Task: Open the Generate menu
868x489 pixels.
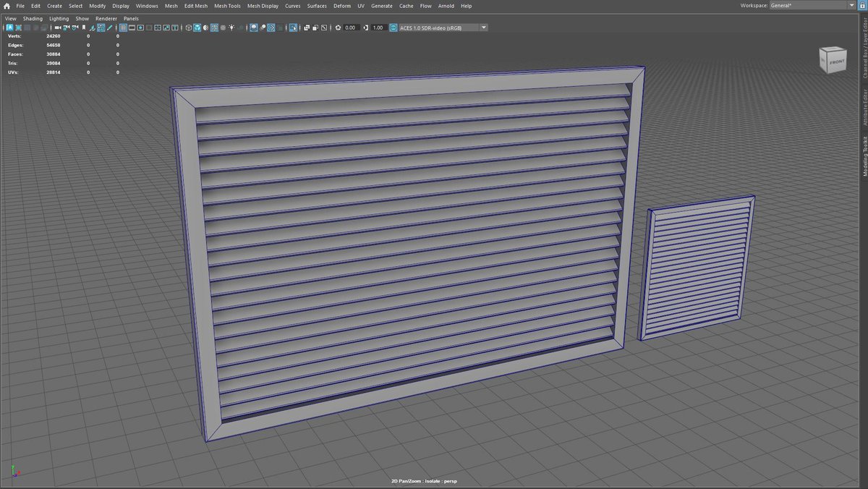Action: tap(382, 6)
